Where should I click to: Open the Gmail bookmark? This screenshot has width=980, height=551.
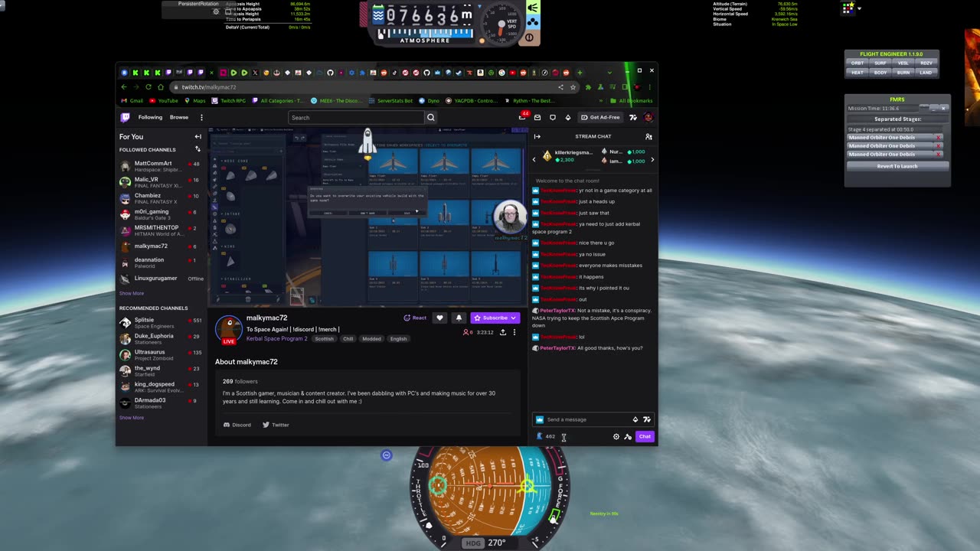[x=132, y=100]
